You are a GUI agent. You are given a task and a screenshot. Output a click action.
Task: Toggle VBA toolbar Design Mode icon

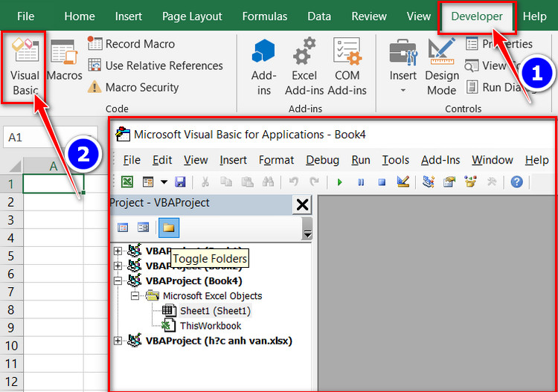(403, 182)
